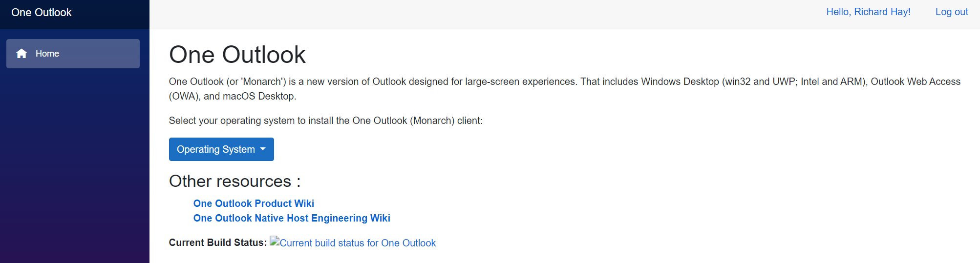Image resolution: width=980 pixels, height=263 pixels.
Task: Click the Home house icon in sidebar
Action: (x=21, y=54)
